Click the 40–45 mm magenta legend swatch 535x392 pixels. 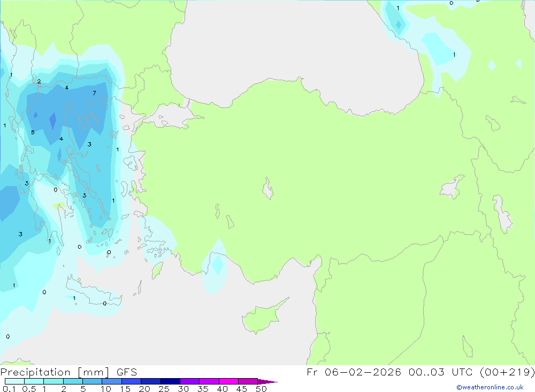228,381
